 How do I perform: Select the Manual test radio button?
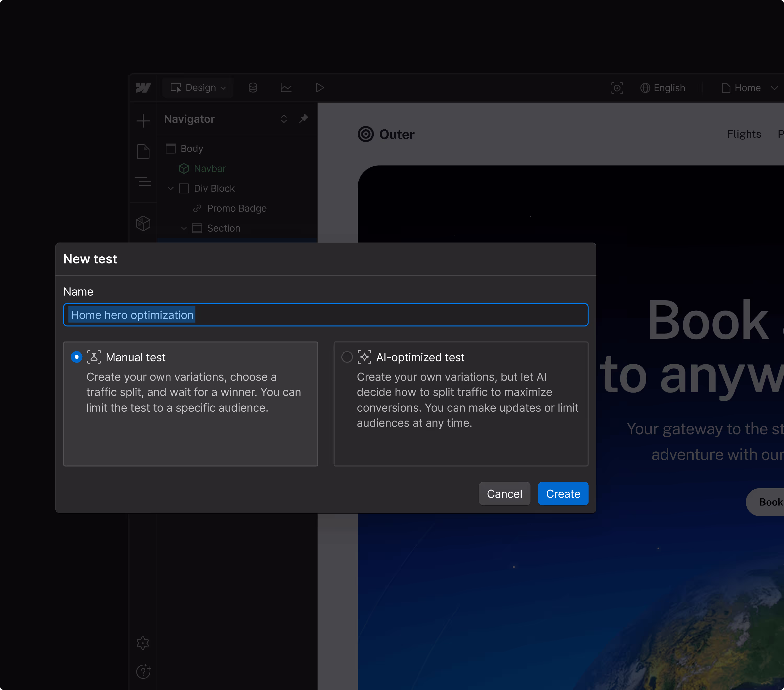pyautogui.click(x=77, y=357)
